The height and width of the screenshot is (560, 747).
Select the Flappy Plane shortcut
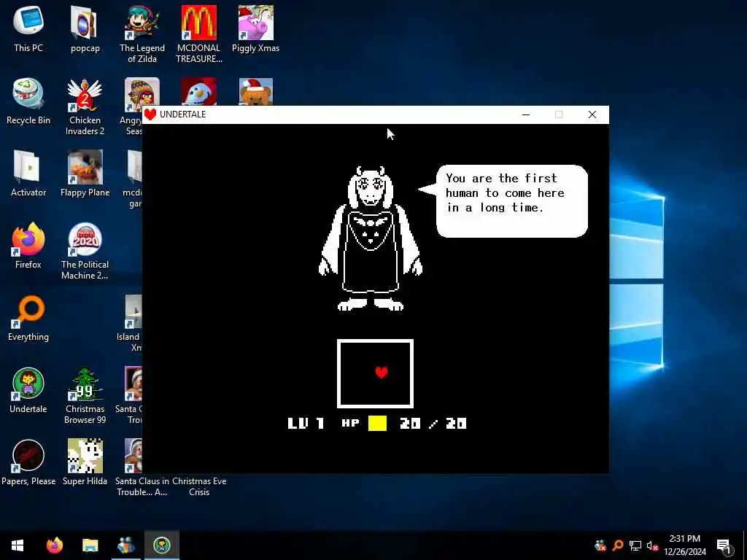point(85,174)
